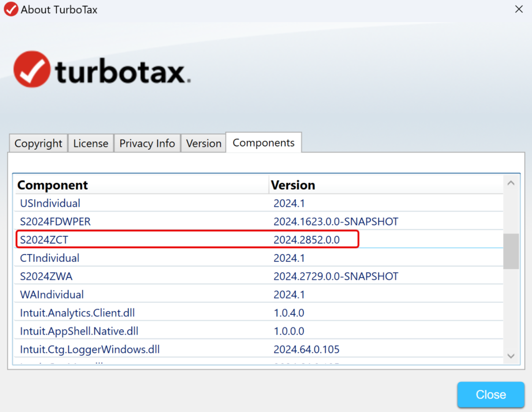Switch to the Copyright tab
Image resolution: width=532 pixels, height=412 pixels.
click(38, 143)
